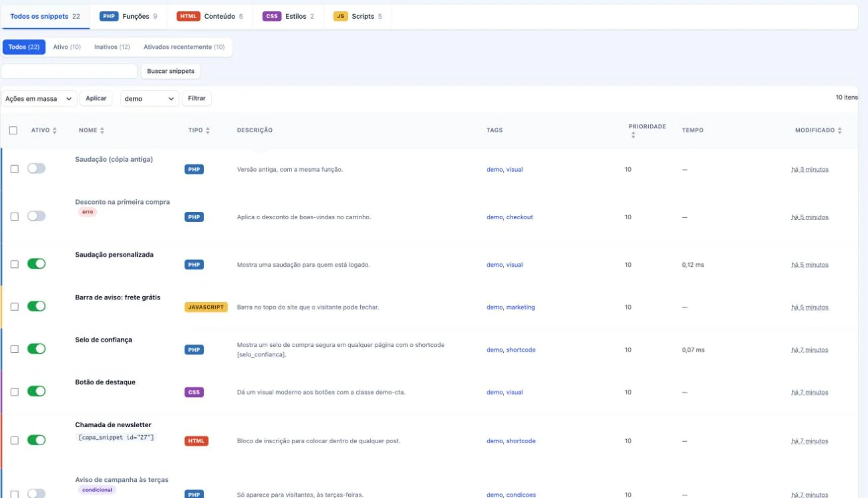Filter by Ativo (10) snippets
Viewport: 868px width, 498px height.
point(67,47)
